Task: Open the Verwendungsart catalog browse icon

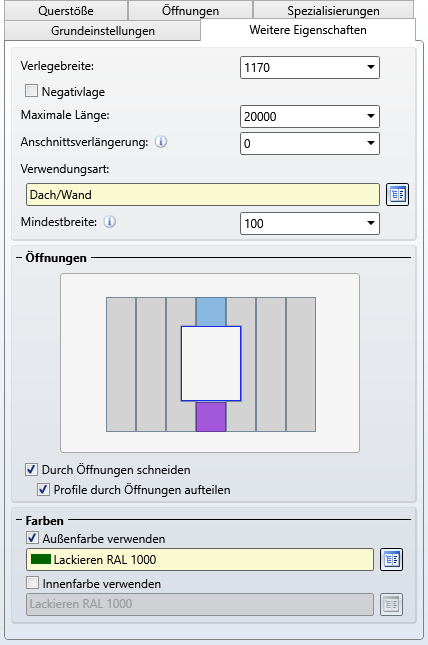Action: (x=397, y=194)
